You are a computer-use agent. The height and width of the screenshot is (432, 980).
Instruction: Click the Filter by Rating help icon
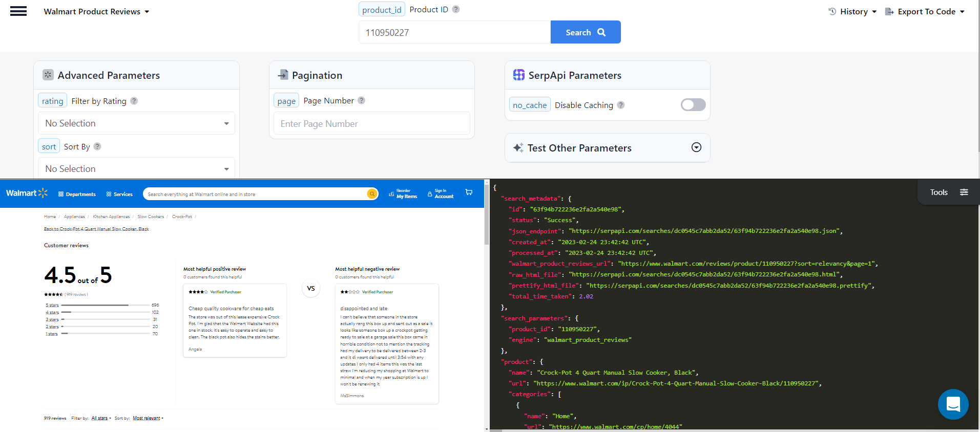(134, 101)
